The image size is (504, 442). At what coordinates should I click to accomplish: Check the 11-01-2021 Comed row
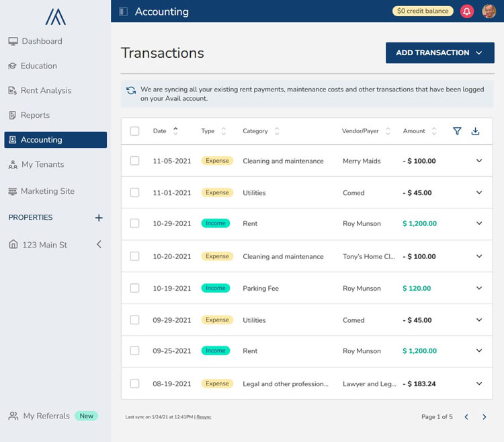click(x=134, y=192)
